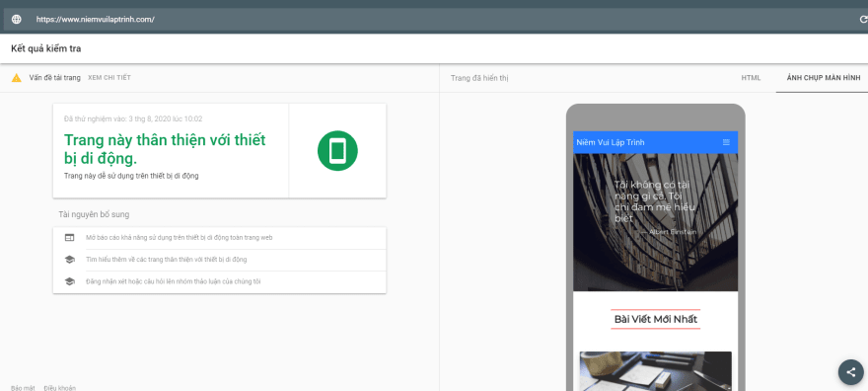The height and width of the screenshot is (391, 868).
Task: Click the reload icon in the URL bar
Action: tap(863, 20)
